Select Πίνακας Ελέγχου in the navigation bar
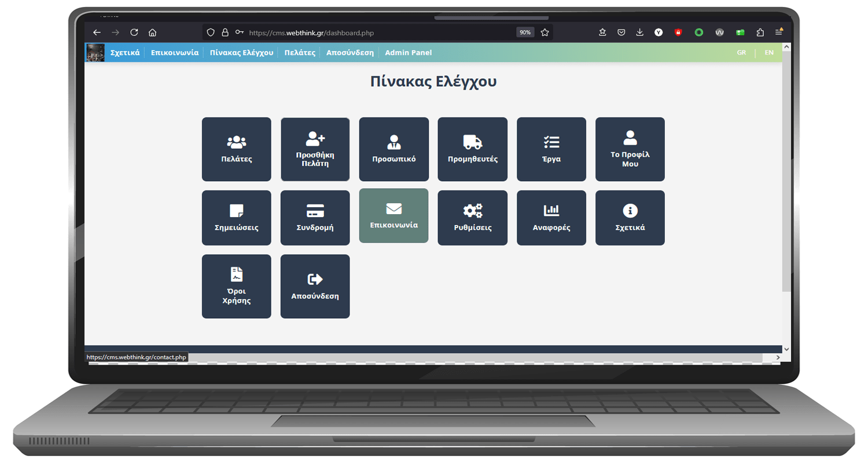The height and width of the screenshot is (463, 868). coord(241,53)
